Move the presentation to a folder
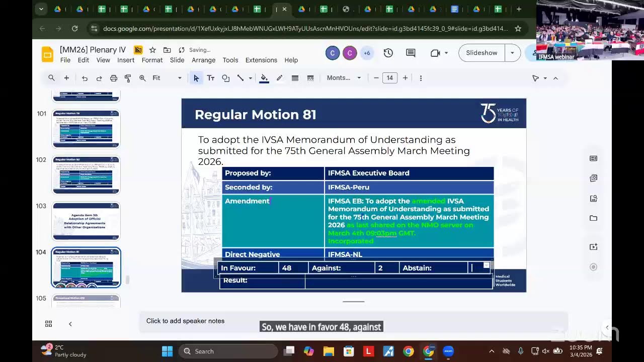Viewport: 644px width, 362px height. pos(167,50)
